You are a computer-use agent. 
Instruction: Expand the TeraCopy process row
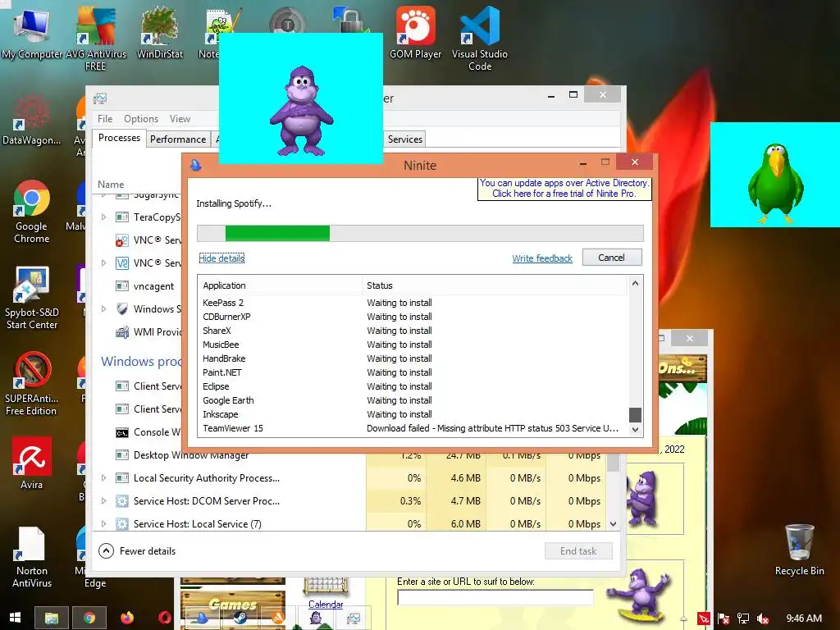coord(104,217)
